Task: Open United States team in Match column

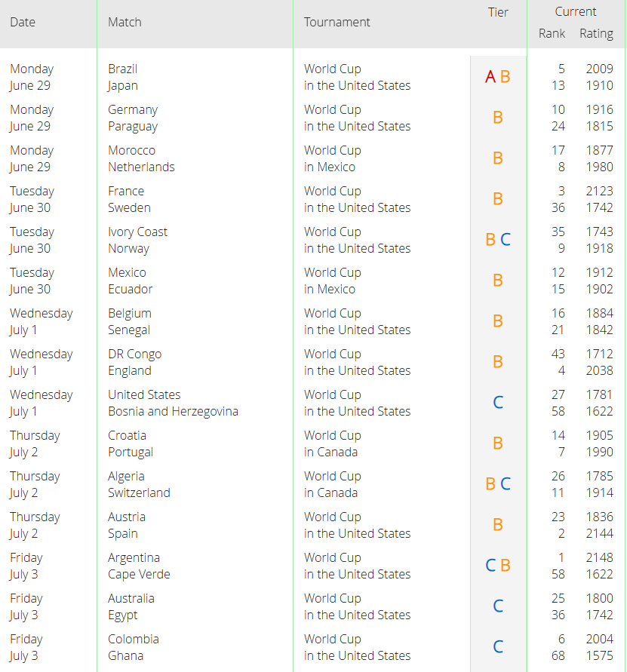Action: 144,394
